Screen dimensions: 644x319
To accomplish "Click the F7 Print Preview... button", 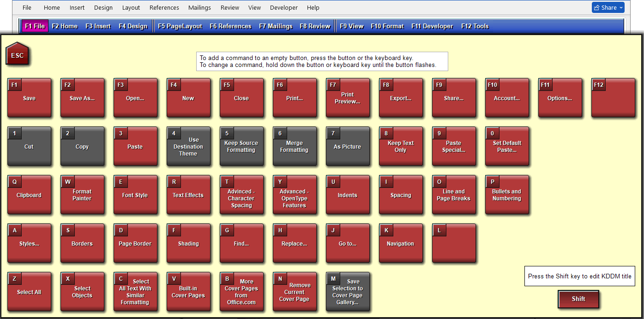I will pyautogui.click(x=348, y=98).
